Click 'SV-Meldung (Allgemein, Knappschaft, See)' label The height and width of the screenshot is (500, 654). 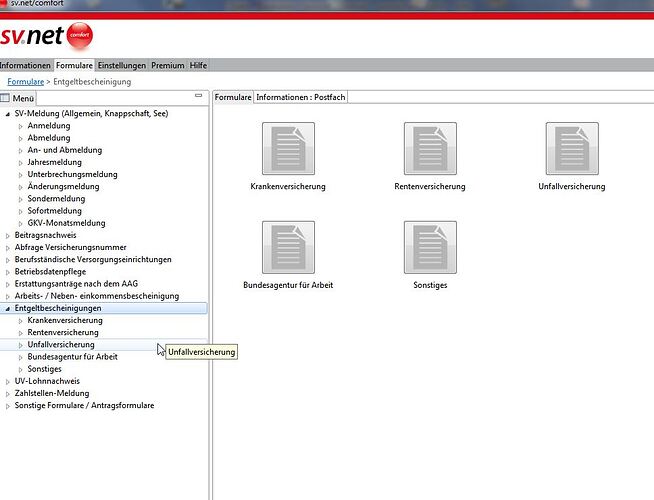pos(91,113)
